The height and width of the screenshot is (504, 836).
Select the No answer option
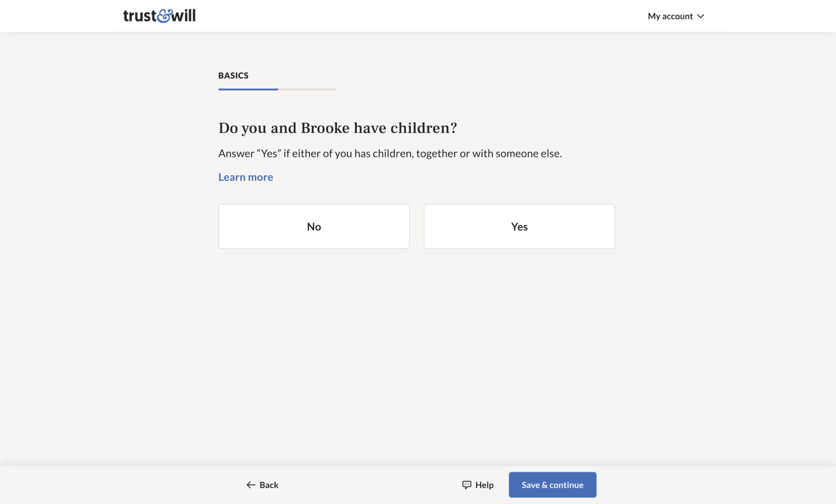(314, 226)
